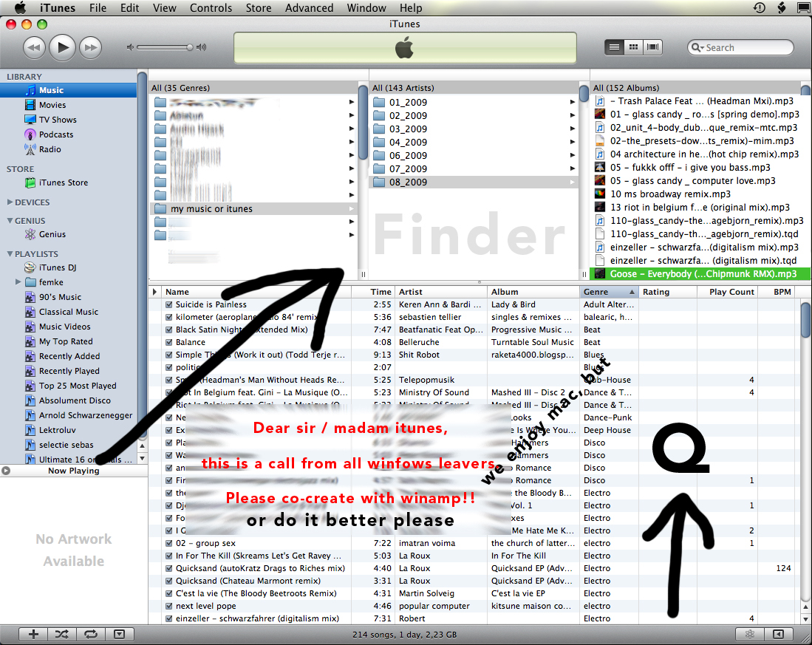The image size is (812, 645).
Task: Open the Store menu
Action: click(259, 8)
